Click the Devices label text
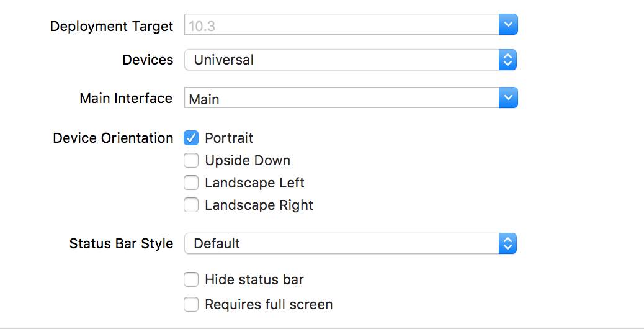 (148, 60)
